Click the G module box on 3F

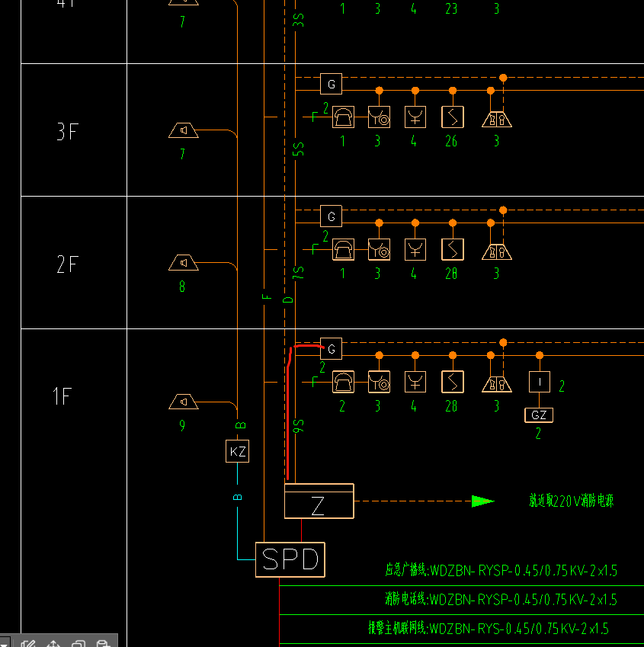pos(331,84)
